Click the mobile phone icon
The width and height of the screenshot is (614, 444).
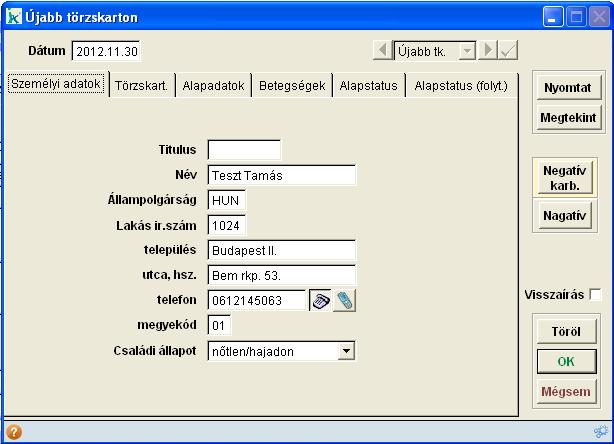(x=345, y=300)
